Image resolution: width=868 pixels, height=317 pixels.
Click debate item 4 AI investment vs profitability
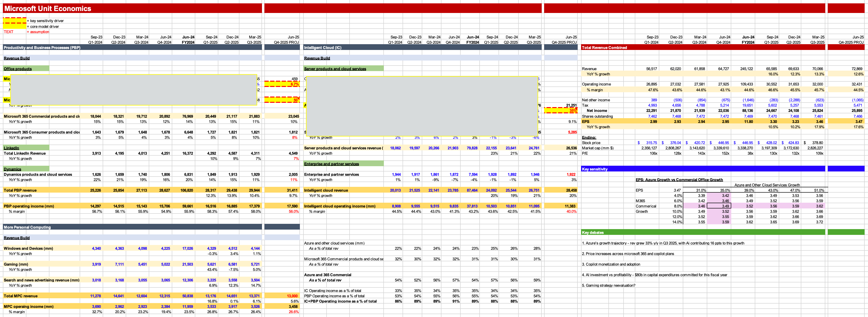(x=654, y=275)
